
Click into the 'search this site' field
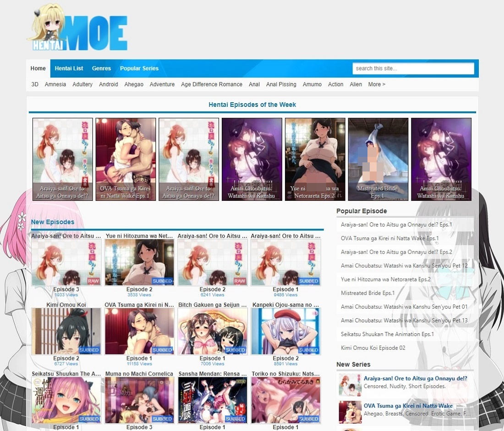tap(413, 68)
